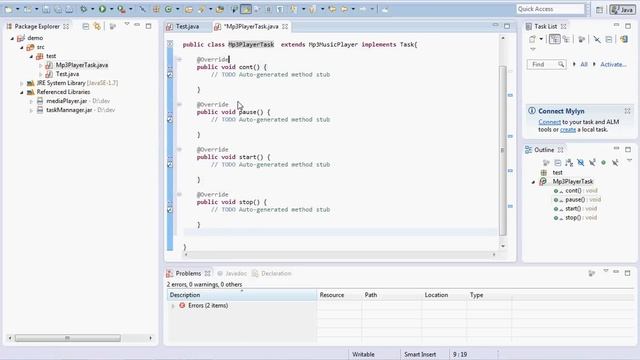
Task: Collapse the demo project node
Action: (x=12, y=38)
